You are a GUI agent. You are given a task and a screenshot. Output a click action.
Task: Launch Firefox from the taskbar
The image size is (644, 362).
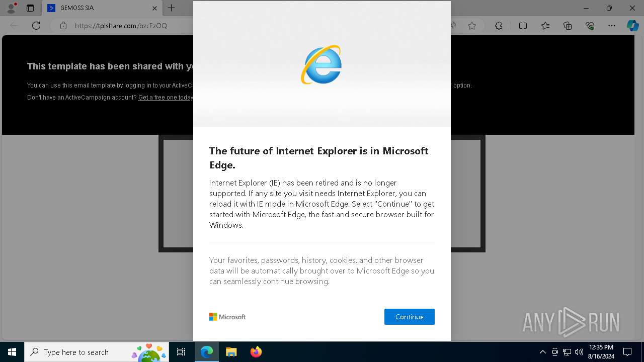(256, 352)
